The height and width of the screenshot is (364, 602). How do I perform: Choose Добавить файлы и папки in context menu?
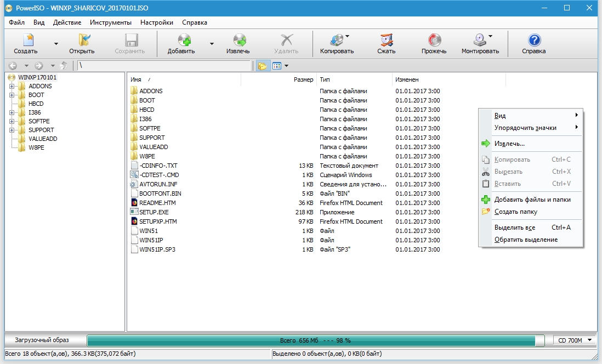[x=532, y=200]
